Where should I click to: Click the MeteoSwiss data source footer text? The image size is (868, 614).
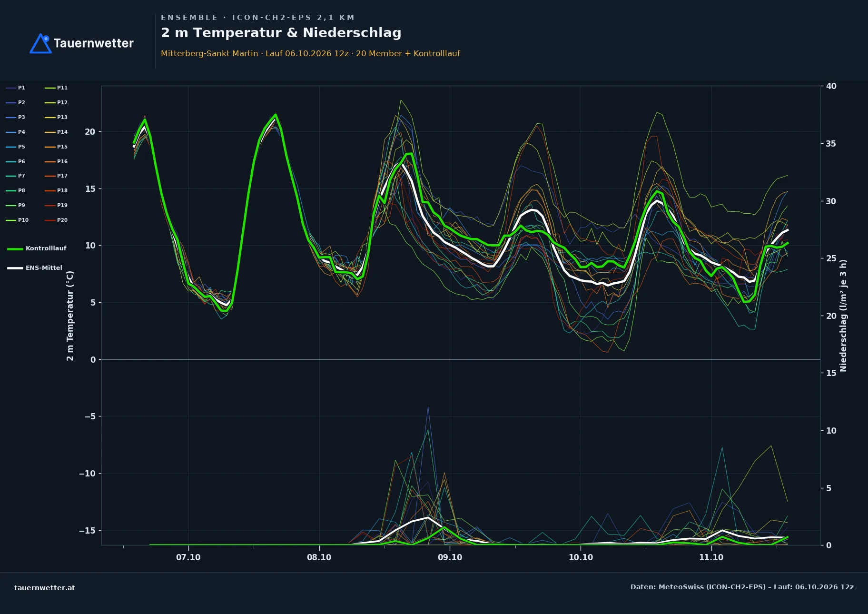[x=742, y=587]
